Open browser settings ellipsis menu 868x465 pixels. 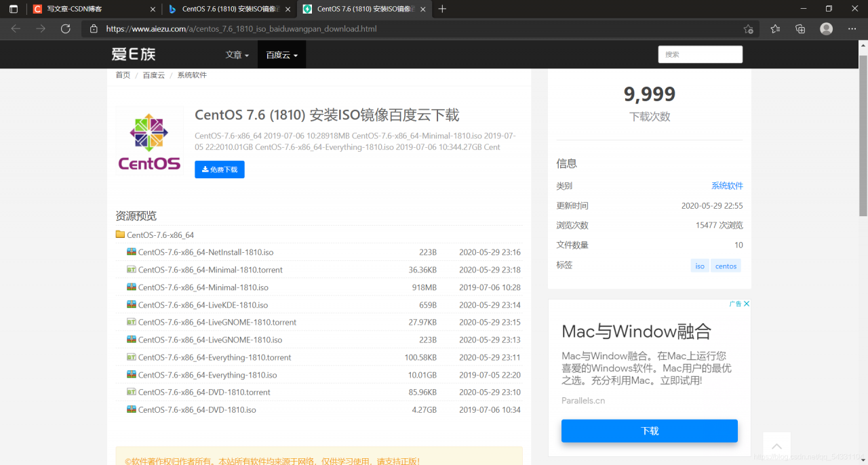click(x=852, y=28)
